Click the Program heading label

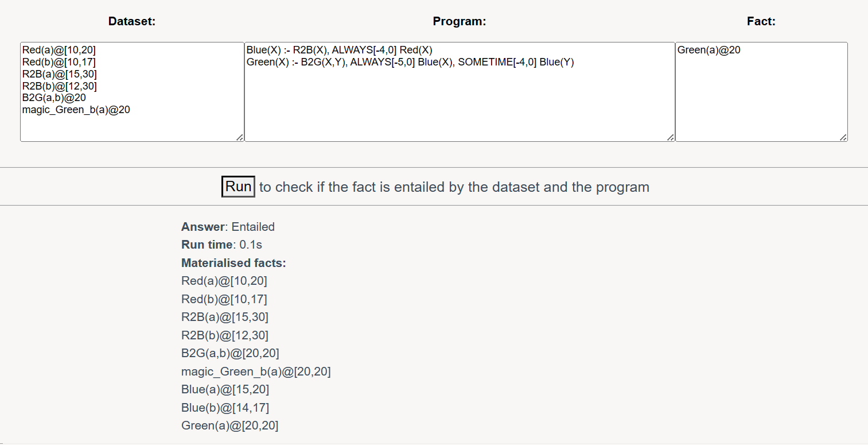coord(460,22)
